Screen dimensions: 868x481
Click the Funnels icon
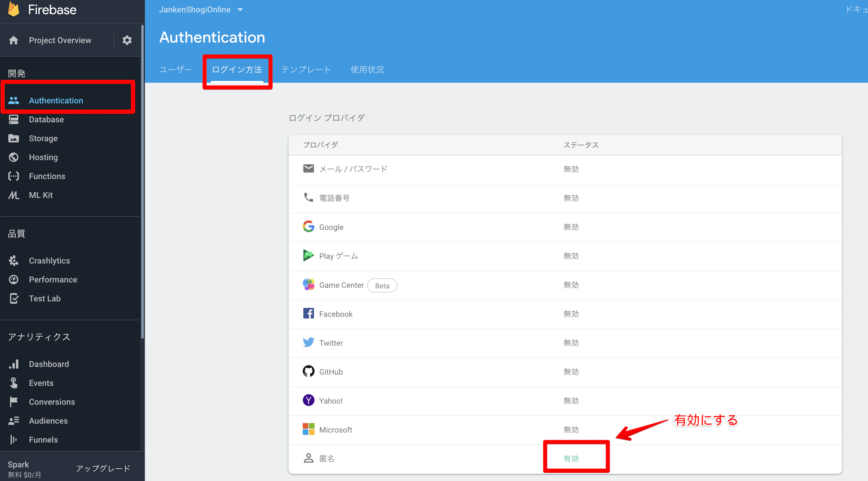(14, 439)
